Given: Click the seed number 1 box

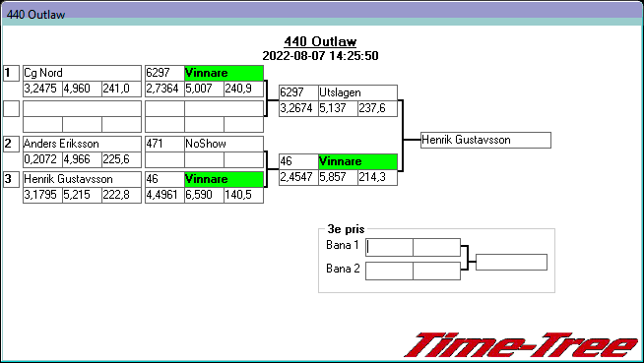Looking at the screenshot, I should [11, 73].
